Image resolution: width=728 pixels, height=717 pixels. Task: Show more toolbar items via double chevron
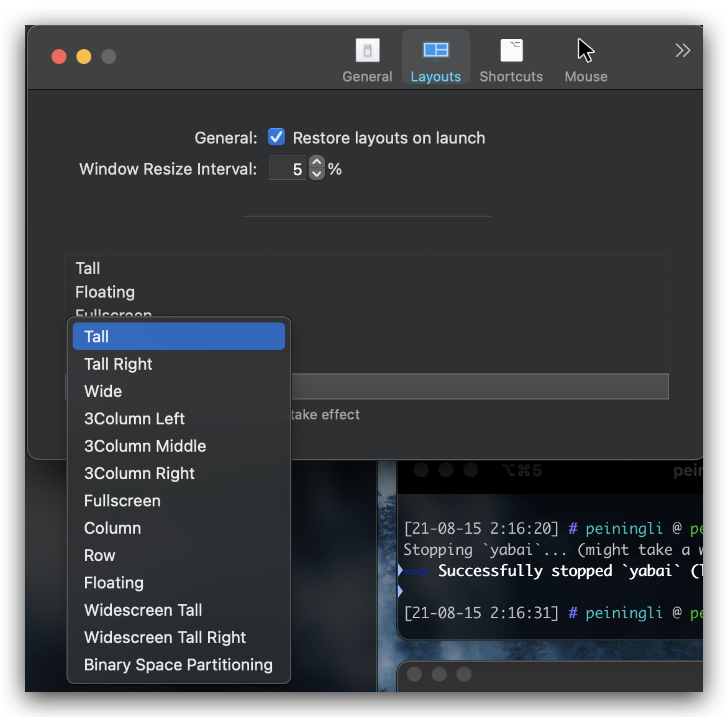click(x=683, y=50)
